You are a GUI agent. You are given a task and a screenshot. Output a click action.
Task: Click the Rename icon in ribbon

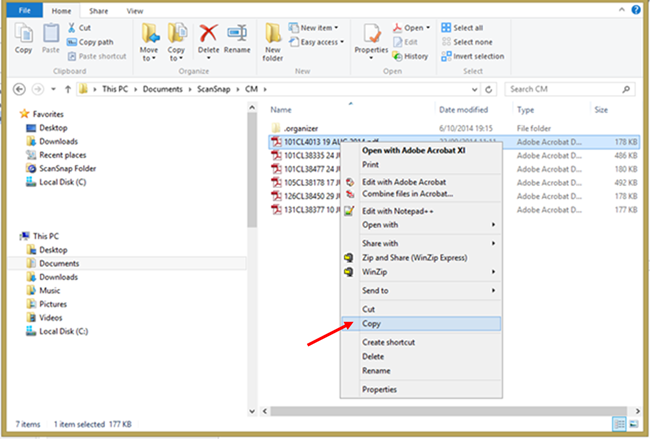(x=238, y=40)
